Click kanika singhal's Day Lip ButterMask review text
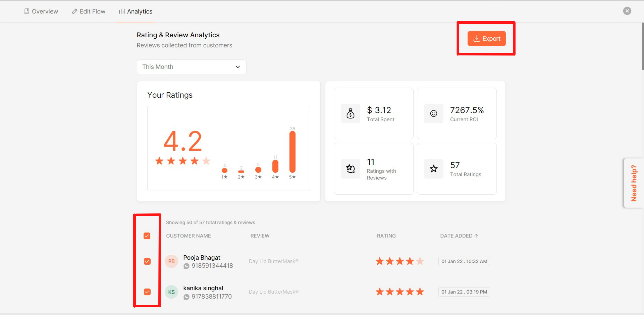 click(274, 292)
